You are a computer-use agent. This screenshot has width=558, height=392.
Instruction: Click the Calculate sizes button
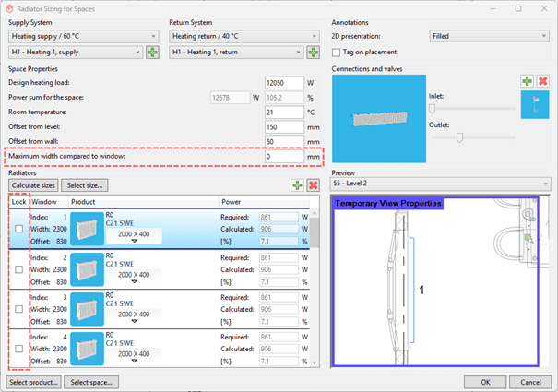pyautogui.click(x=33, y=185)
